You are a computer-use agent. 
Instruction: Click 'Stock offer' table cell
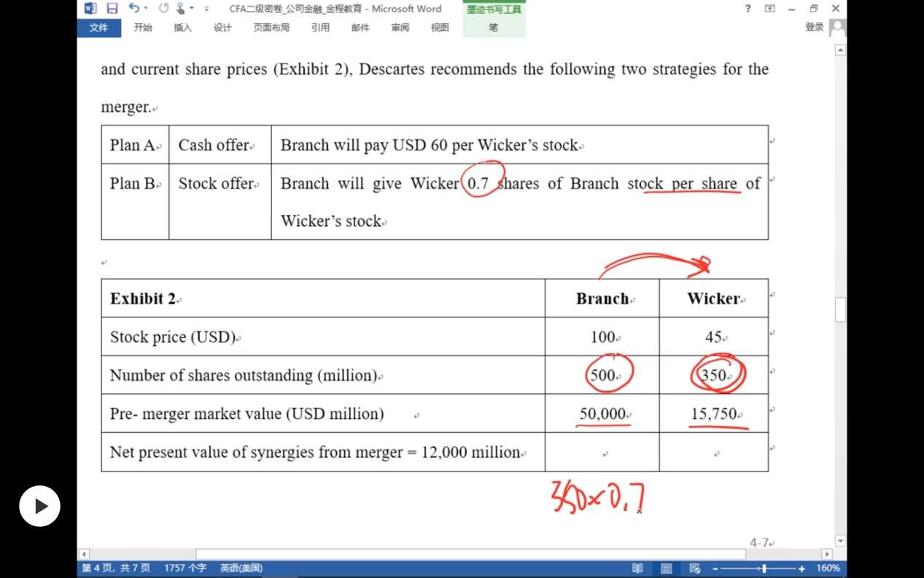(220, 201)
